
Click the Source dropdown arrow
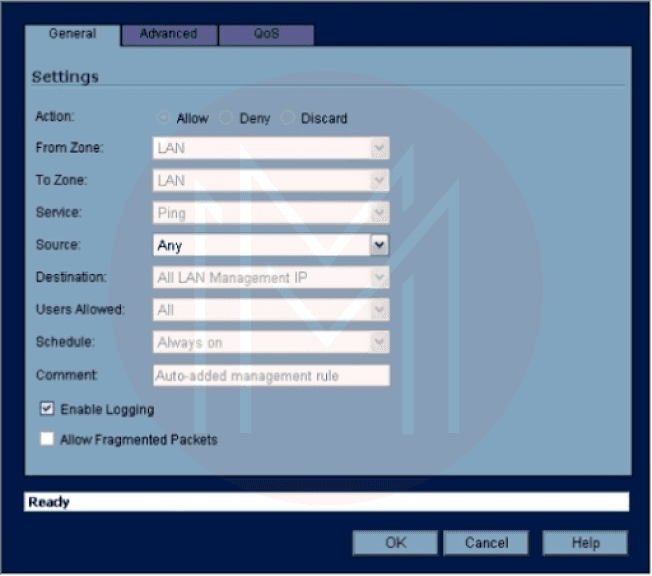[x=379, y=245]
